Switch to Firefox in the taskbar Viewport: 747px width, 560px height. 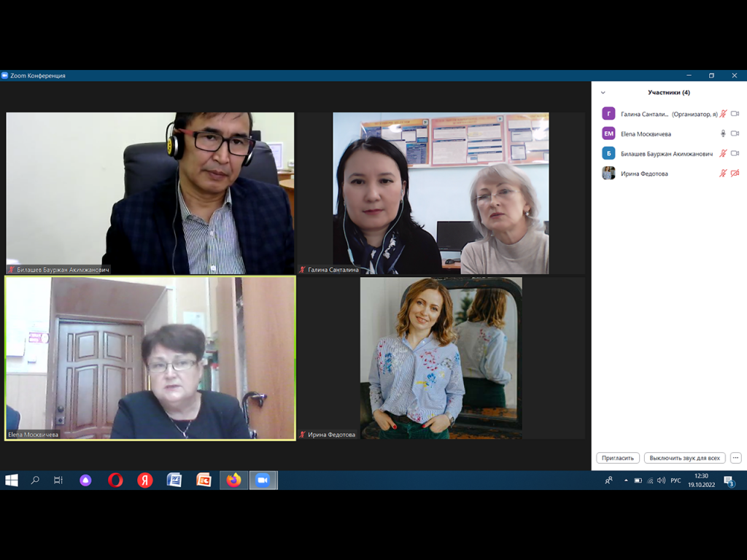tap(233, 480)
